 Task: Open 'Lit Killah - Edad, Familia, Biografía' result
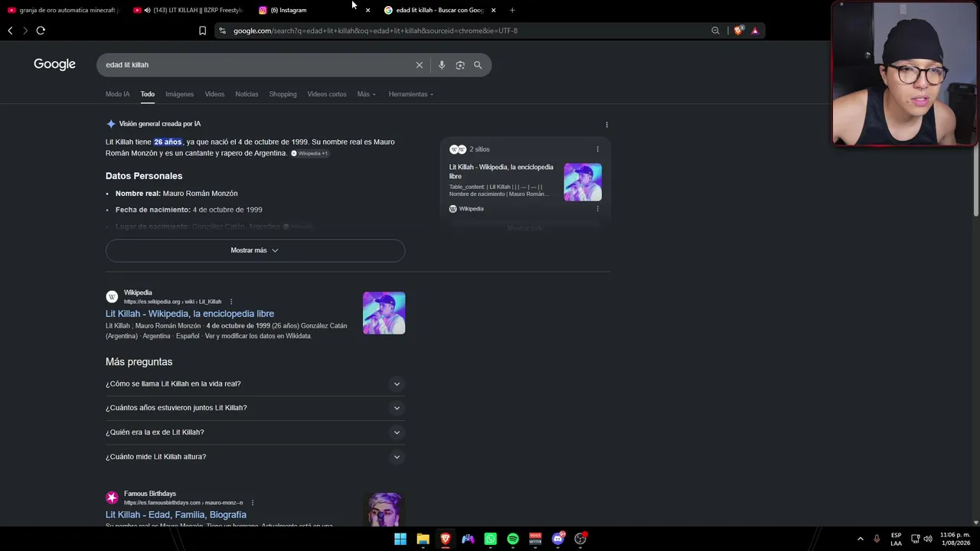tap(176, 515)
